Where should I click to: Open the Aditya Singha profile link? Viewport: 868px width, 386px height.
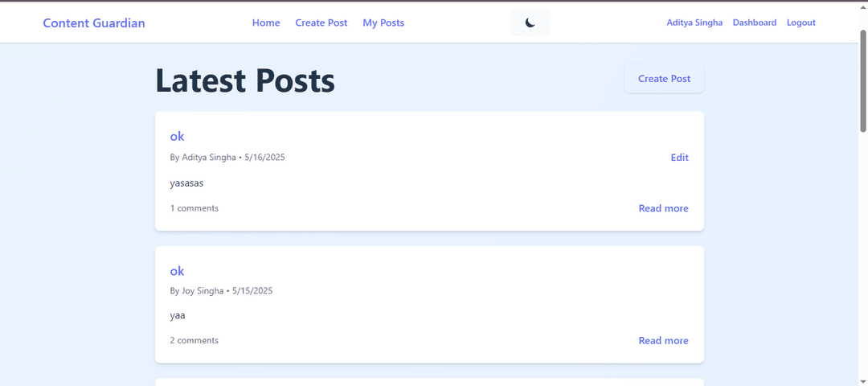[694, 23]
